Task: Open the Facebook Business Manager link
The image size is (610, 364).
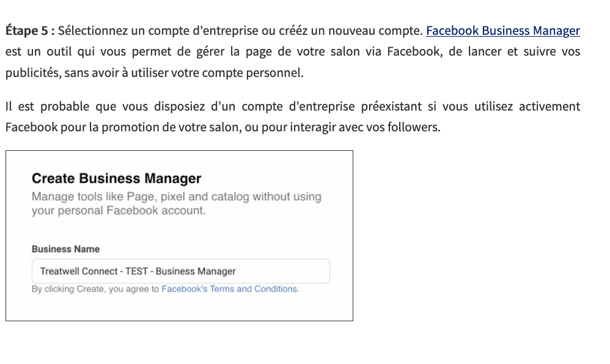Action: (502, 31)
